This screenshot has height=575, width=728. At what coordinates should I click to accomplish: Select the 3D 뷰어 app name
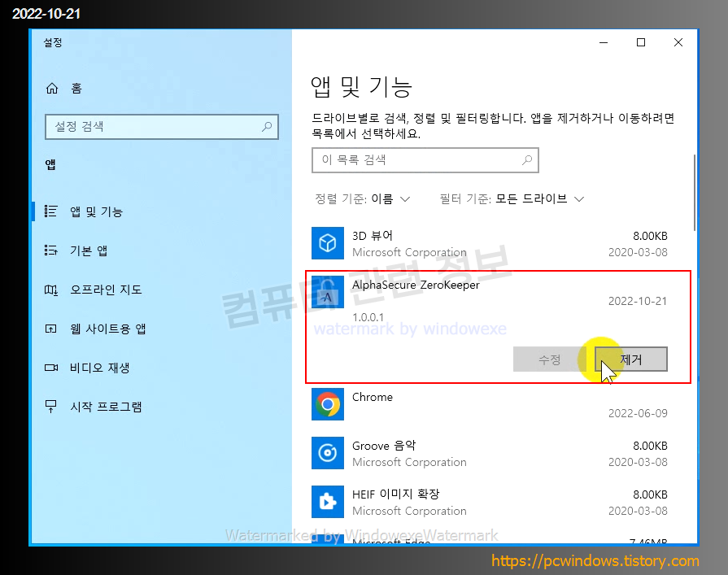coord(373,236)
